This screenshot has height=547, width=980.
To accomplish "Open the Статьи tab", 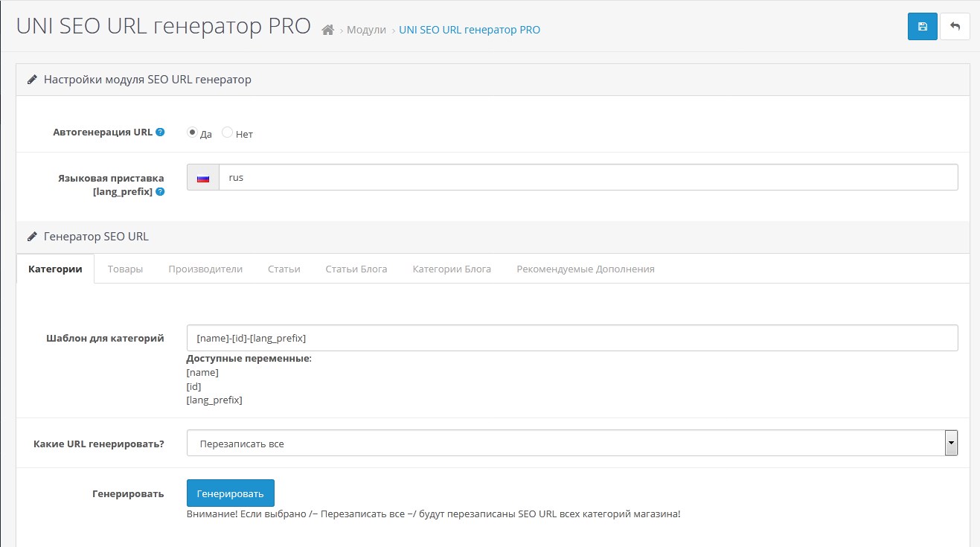I will pos(284,269).
